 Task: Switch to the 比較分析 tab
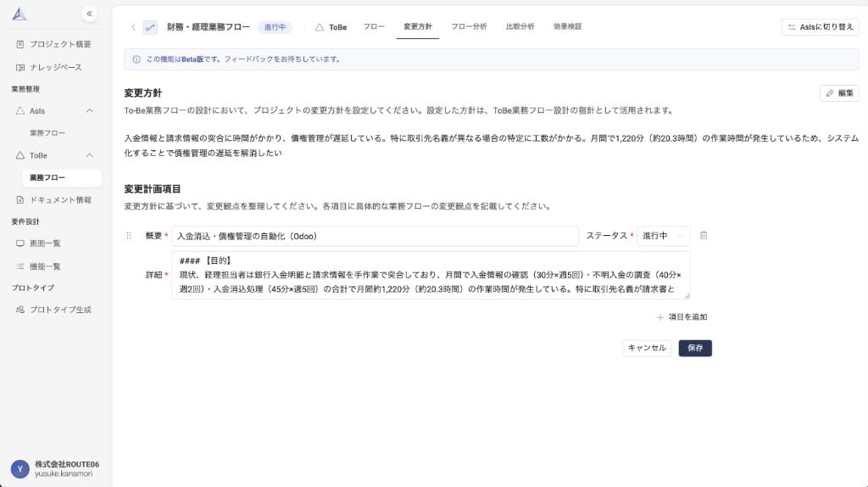pos(520,26)
